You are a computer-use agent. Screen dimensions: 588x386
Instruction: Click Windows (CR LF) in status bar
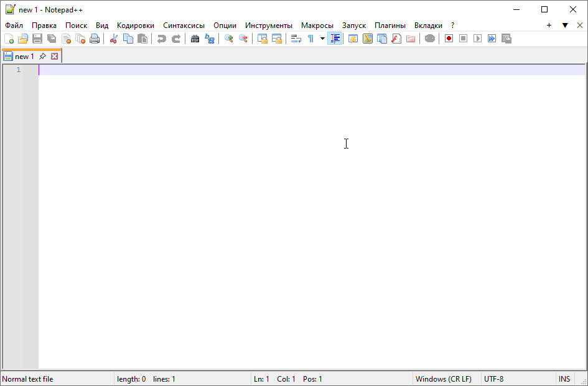tap(443, 379)
